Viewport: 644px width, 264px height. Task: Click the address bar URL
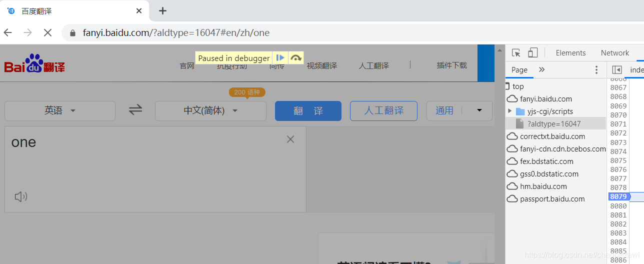[176, 33]
